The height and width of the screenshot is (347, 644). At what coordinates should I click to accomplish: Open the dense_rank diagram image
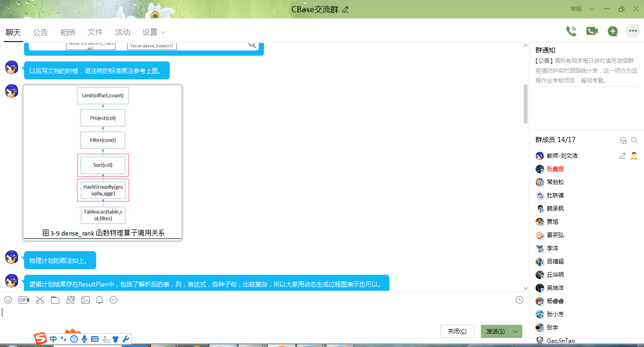(103, 162)
